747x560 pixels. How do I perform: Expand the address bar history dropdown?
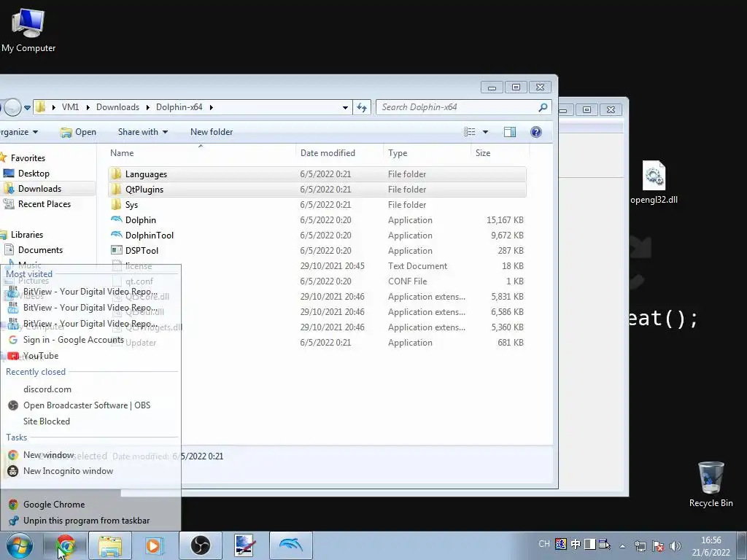click(x=345, y=108)
